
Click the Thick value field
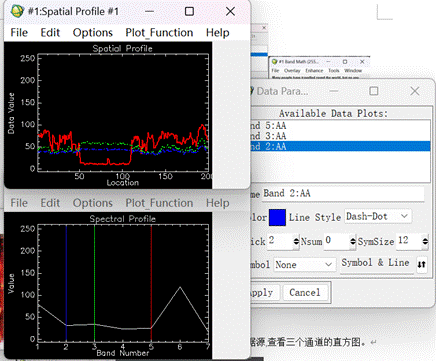click(280, 241)
